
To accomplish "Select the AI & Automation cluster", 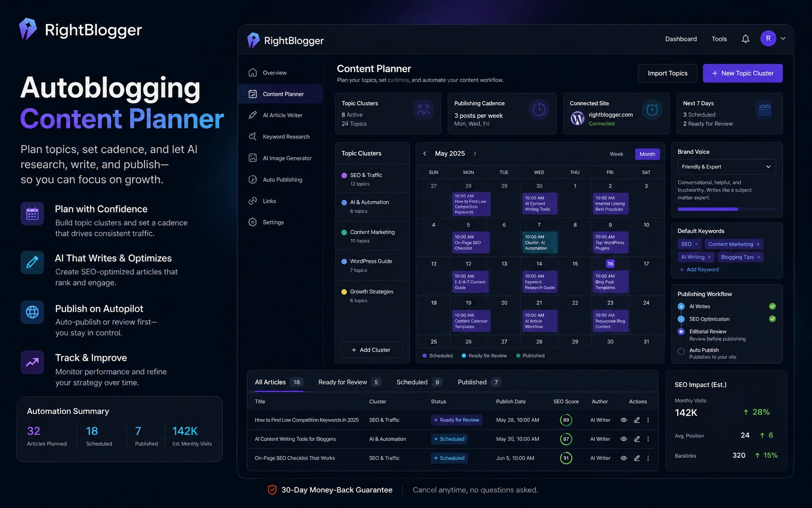I will pyautogui.click(x=372, y=206).
